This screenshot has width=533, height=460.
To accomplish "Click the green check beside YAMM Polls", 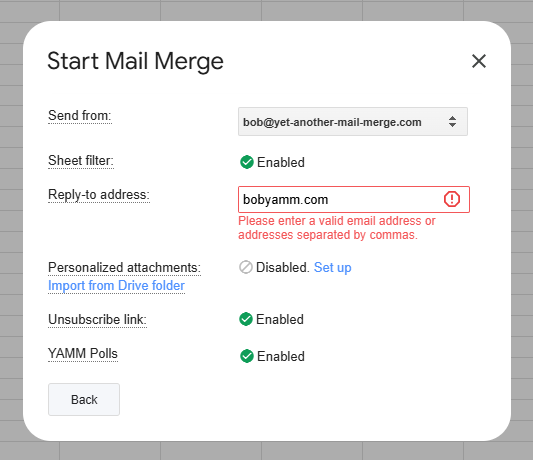I will 247,356.
